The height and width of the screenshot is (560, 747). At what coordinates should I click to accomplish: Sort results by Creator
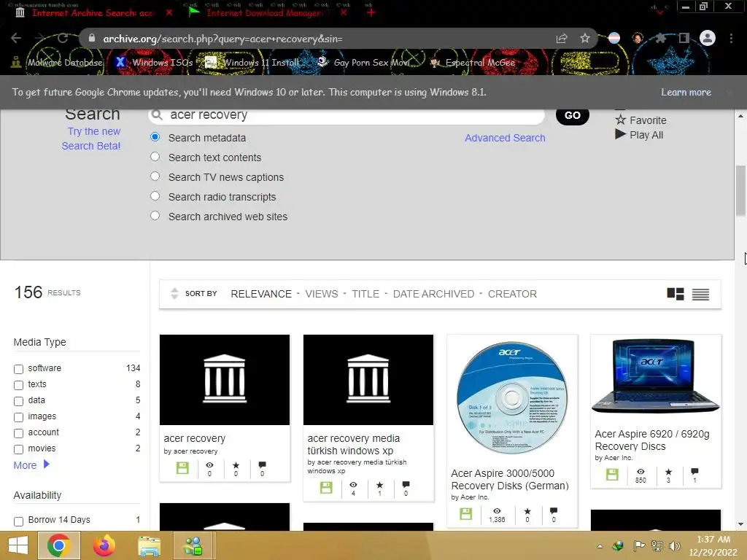click(512, 294)
